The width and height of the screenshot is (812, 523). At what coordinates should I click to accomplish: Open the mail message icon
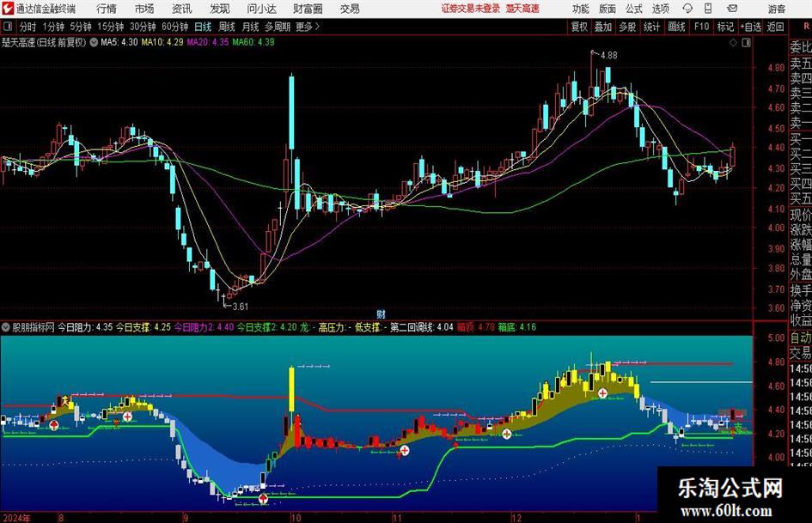tap(732, 9)
